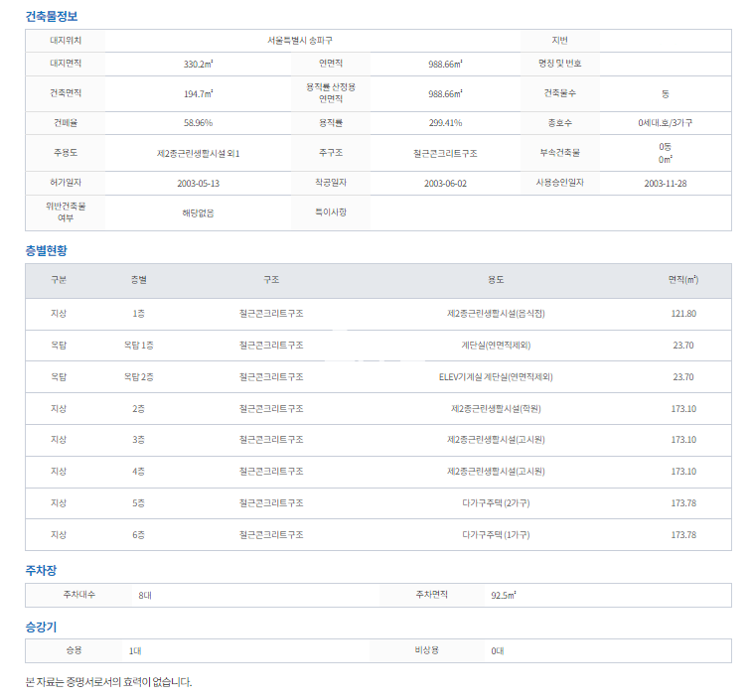Select the 주차면적 value 92.5㎡
The image size is (750, 700).
504,595
